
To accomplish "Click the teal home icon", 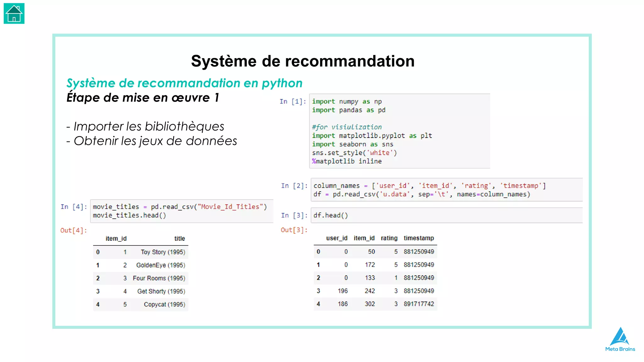I will point(14,14).
